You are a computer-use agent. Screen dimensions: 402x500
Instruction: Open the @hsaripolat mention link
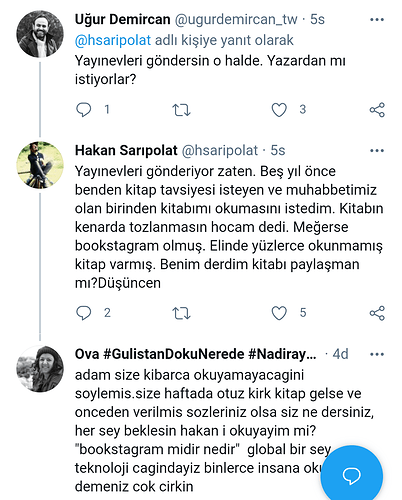click(x=113, y=40)
